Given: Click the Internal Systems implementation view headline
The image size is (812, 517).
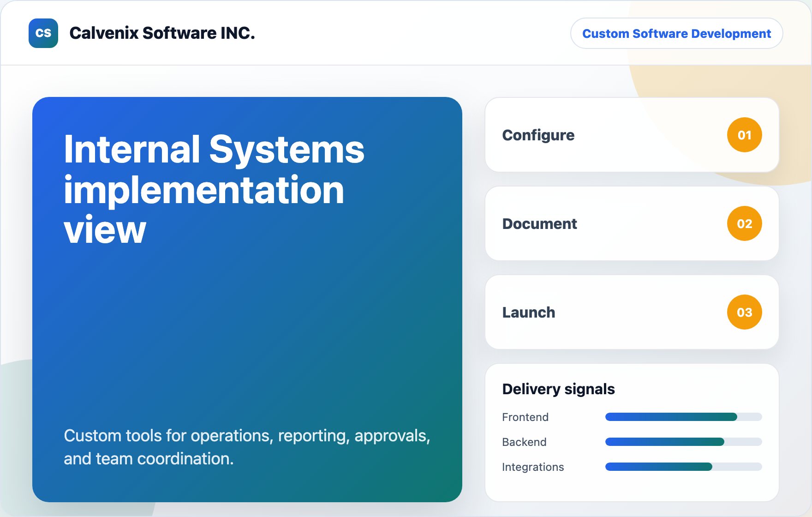Looking at the screenshot, I should click(x=214, y=189).
